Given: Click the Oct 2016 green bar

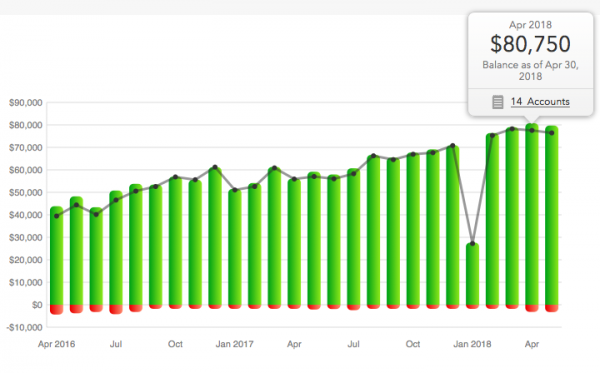Looking at the screenshot, I should pyautogui.click(x=175, y=241).
